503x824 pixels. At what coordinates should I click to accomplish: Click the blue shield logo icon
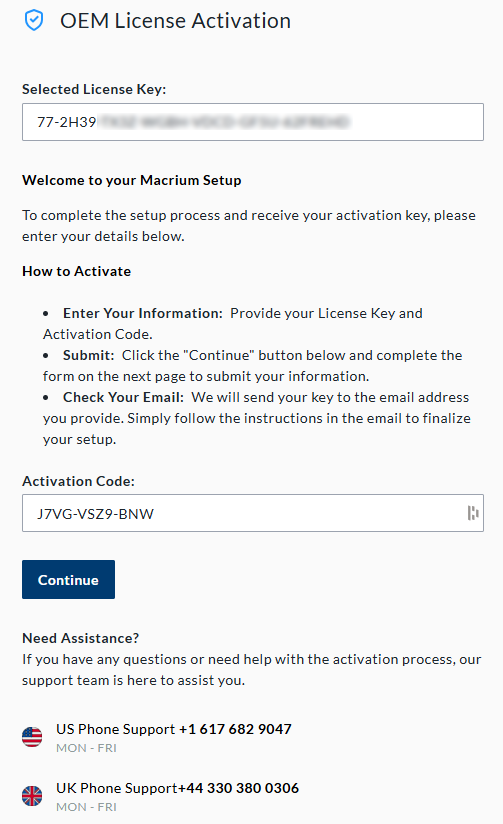34,21
